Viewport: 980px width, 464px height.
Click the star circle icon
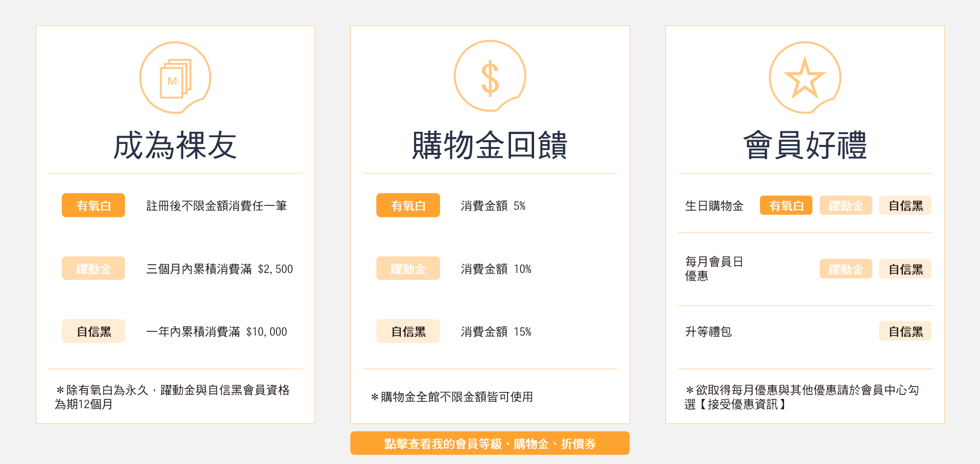805,78
